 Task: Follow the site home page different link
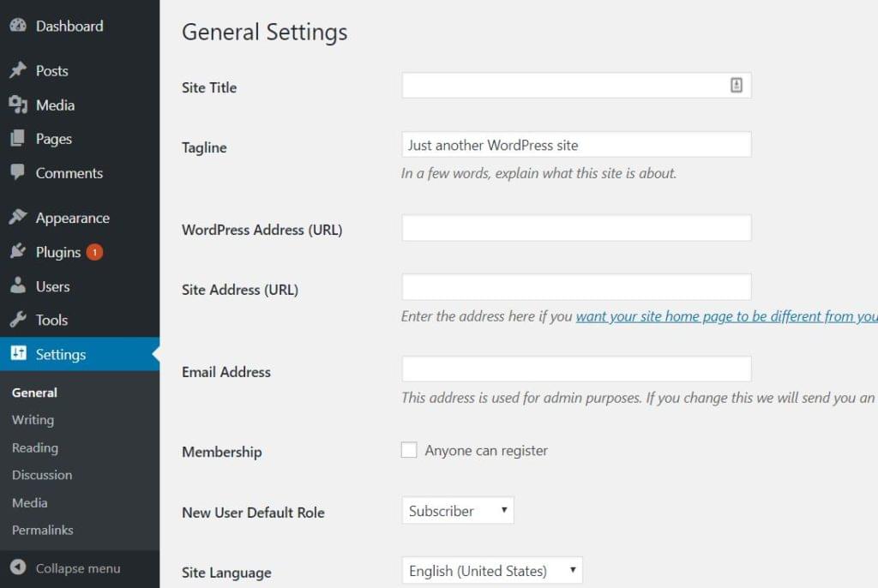click(725, 316)
